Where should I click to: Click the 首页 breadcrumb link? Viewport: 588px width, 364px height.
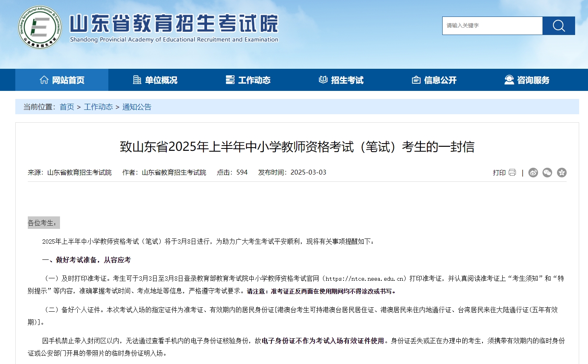67,107
